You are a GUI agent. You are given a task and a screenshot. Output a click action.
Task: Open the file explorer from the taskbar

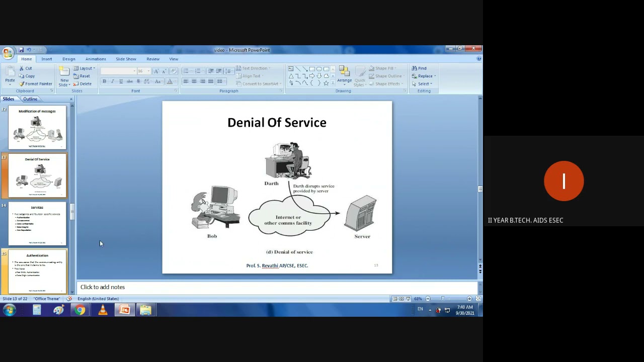(x=145, y=310)
